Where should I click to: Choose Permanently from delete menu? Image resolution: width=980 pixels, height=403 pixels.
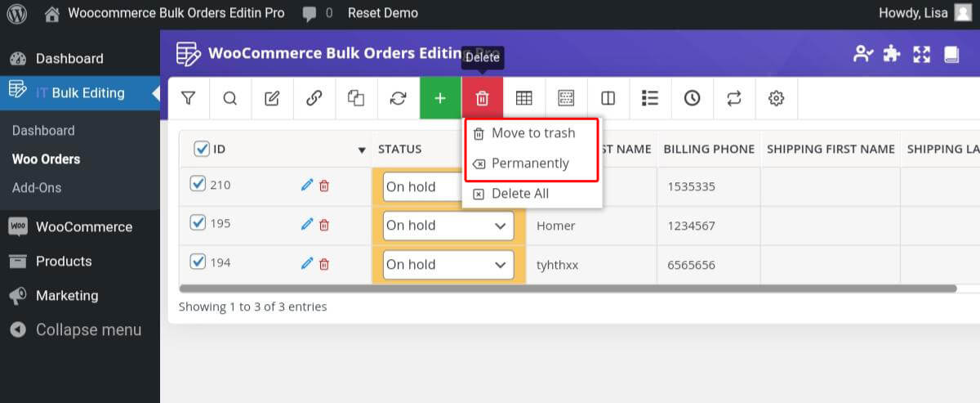tap(532, 163)
